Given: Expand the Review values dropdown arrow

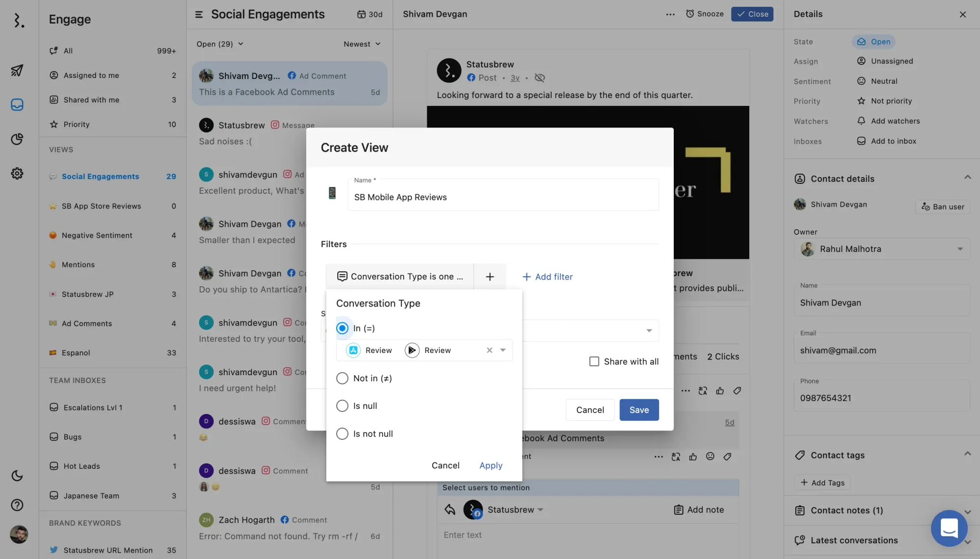Looking at the screenshot, I should click(503, 350).
